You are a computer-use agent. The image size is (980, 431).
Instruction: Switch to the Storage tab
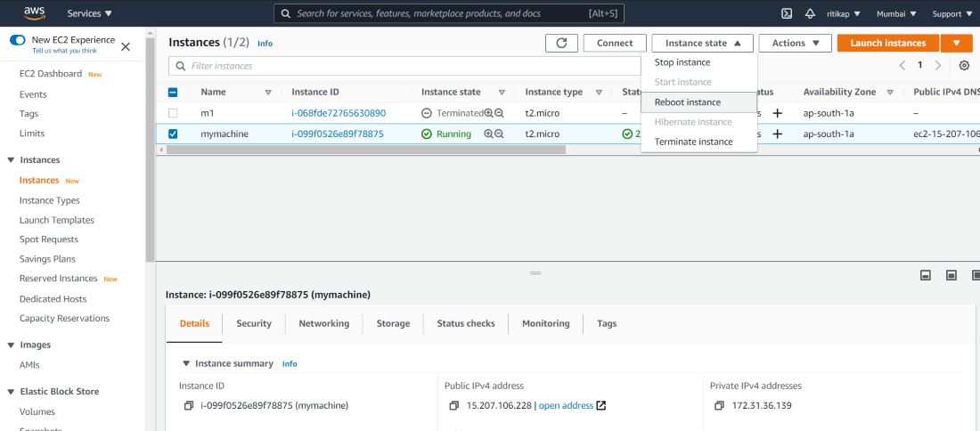coord(393,323)
